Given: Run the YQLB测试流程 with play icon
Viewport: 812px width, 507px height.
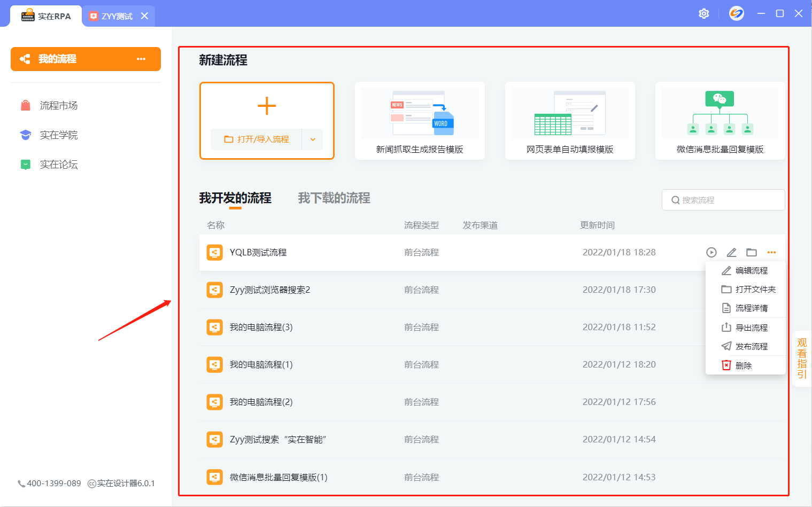Looking at the screenshot, I should point(711,252).
